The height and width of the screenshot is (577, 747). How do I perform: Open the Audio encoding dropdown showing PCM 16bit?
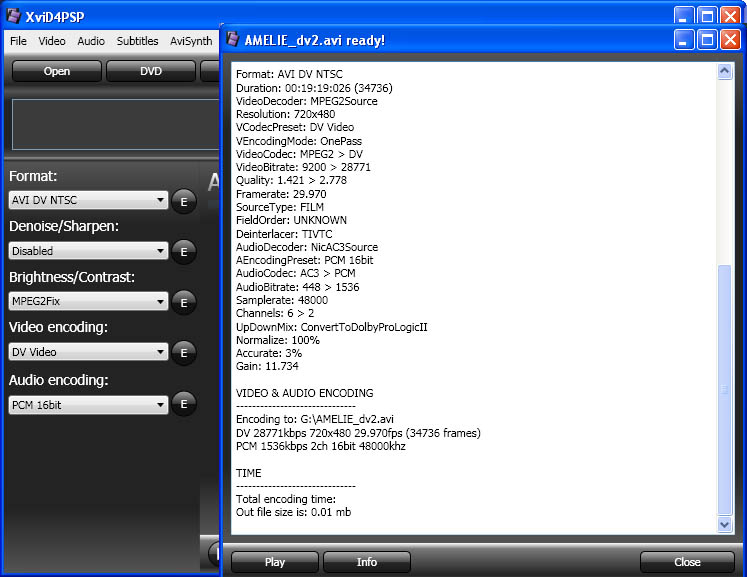[89, 405]
